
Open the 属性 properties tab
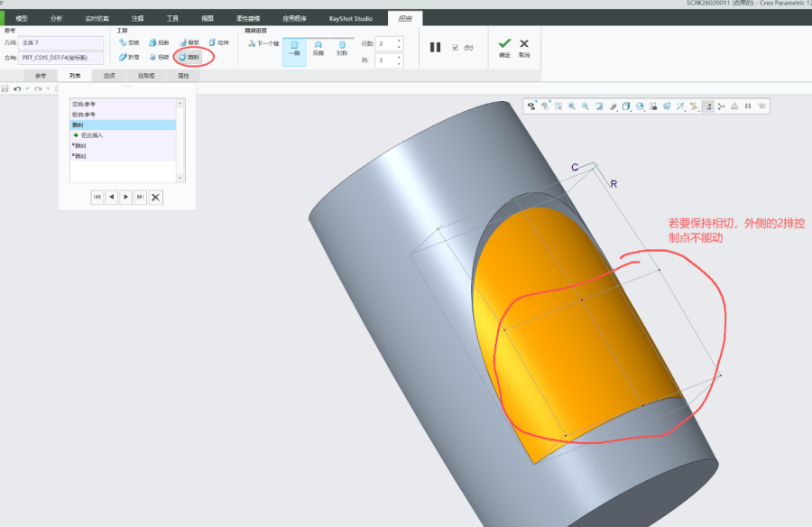tap(183, 76)
